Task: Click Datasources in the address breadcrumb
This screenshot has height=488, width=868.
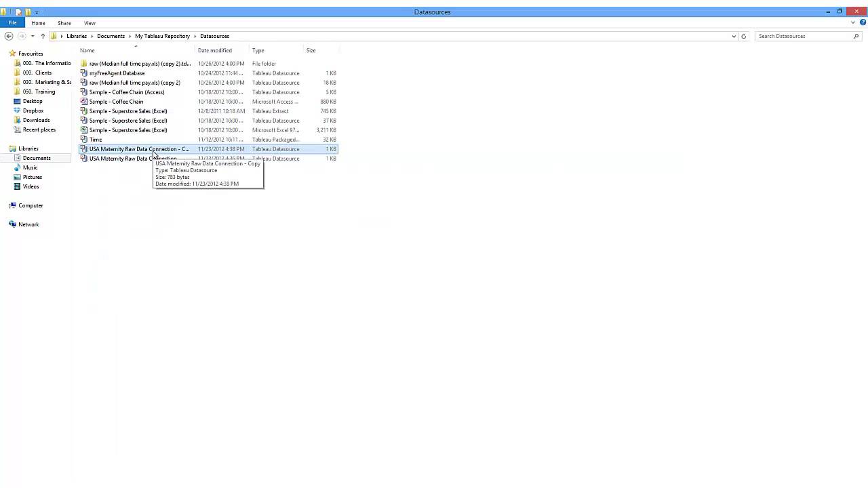Action: tap(214, 36)
